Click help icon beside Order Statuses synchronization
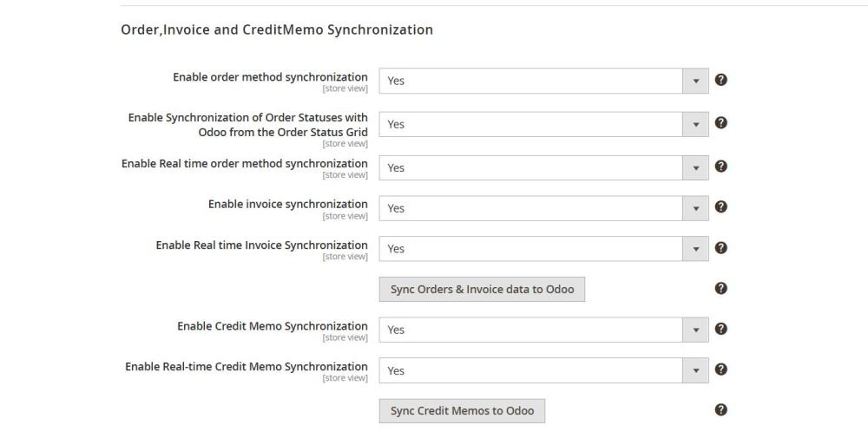The height and width of the screenshot is (438, 868). coord(720,123)
